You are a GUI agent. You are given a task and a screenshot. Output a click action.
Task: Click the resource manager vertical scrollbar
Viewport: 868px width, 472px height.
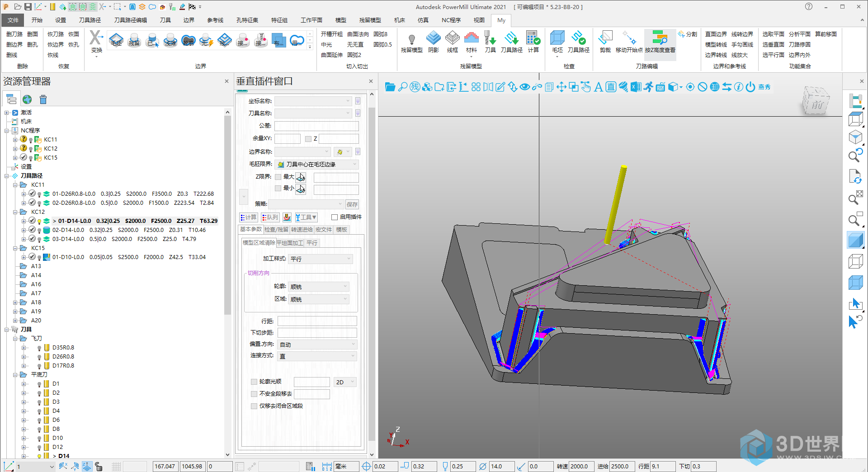point(227,215)
